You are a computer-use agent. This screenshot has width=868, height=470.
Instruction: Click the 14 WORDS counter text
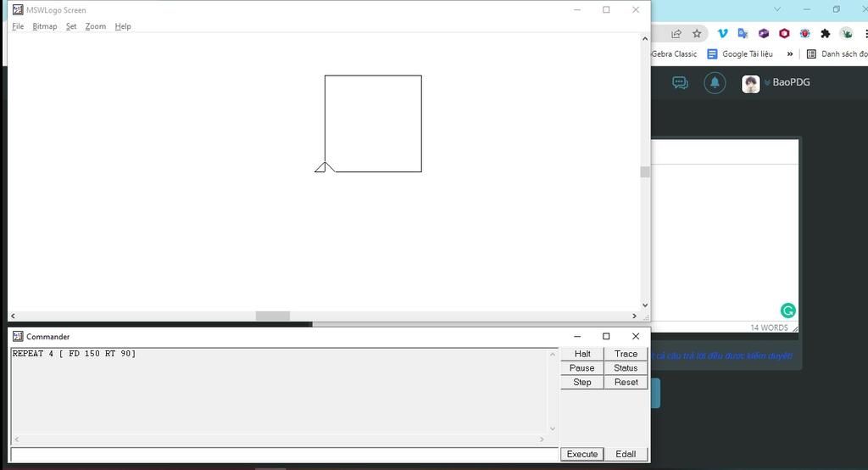[x=769, y=327]
